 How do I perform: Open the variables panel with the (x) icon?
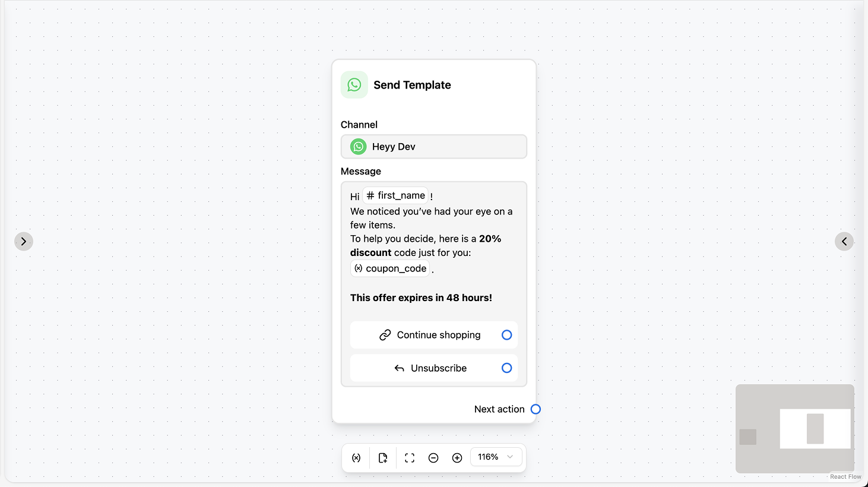click(356, 457)
